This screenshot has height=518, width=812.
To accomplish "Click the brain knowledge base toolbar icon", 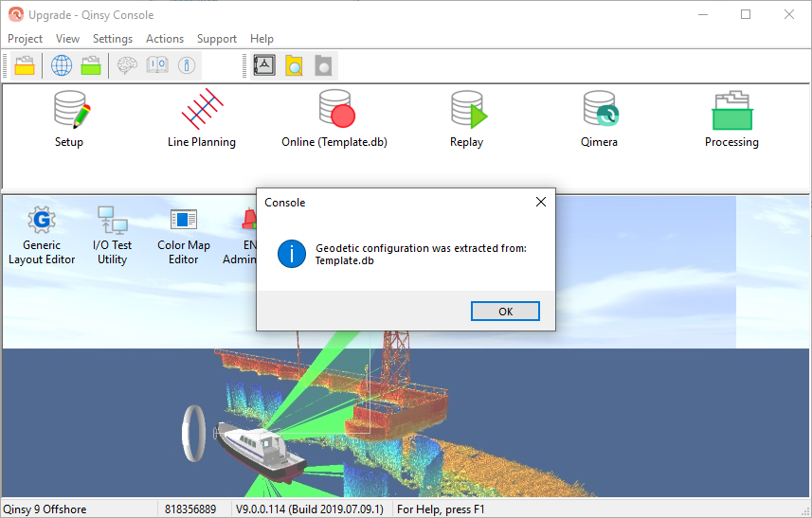I will 127,65.
